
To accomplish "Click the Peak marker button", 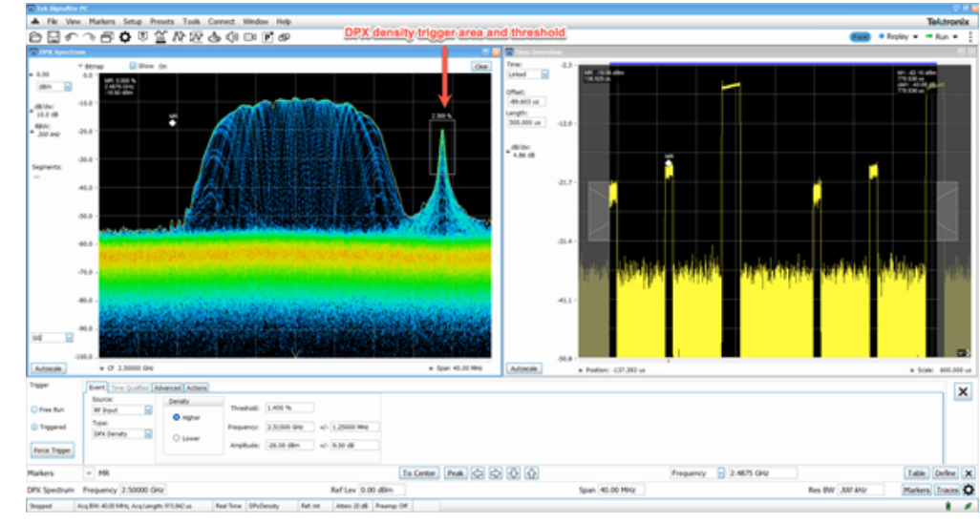I will tap(455, 473).
